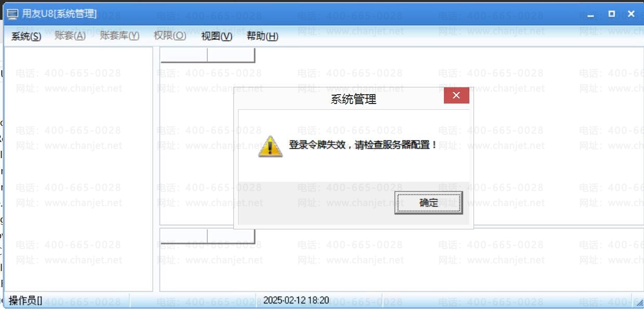Image resolution: width=644 pixels, height=309 pixels.
Task: Close the 用友U8 main window
Action: (632, 14)
